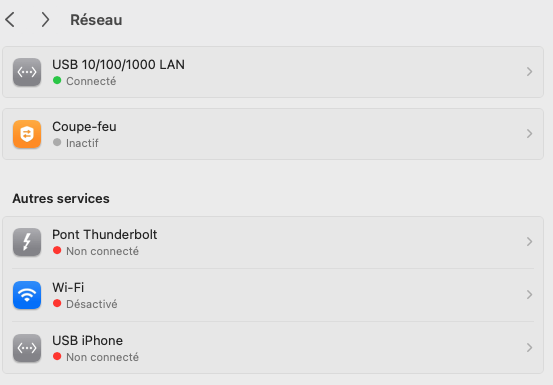Open the USB 10/100/1000 LAN service
553x385 pixels.
[x=273, y=72]
